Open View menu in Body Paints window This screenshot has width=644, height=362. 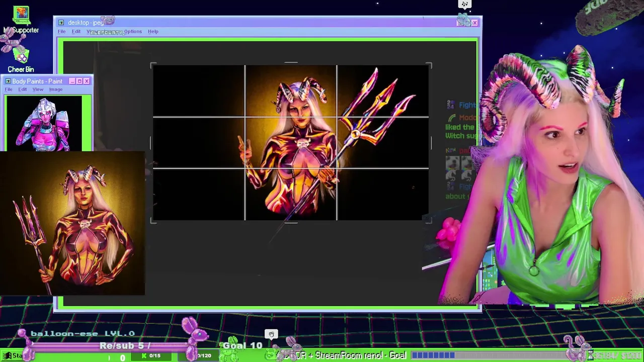[38, 89]
